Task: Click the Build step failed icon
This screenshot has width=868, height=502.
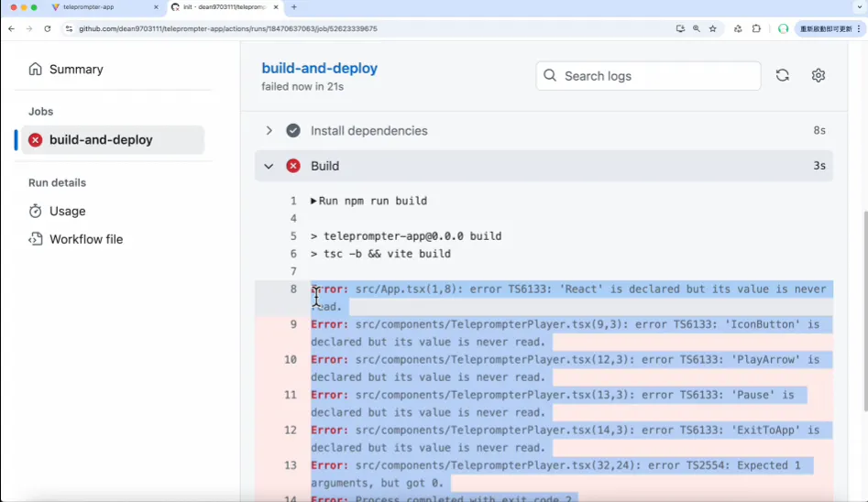Action: pos(293,166)
